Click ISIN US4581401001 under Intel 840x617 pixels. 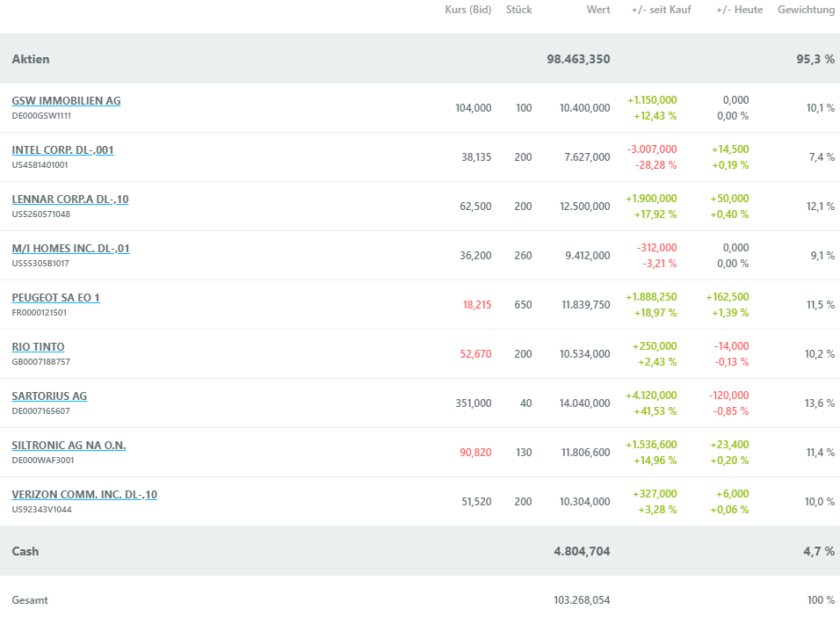pyautogui.click(x=40, y=165)
